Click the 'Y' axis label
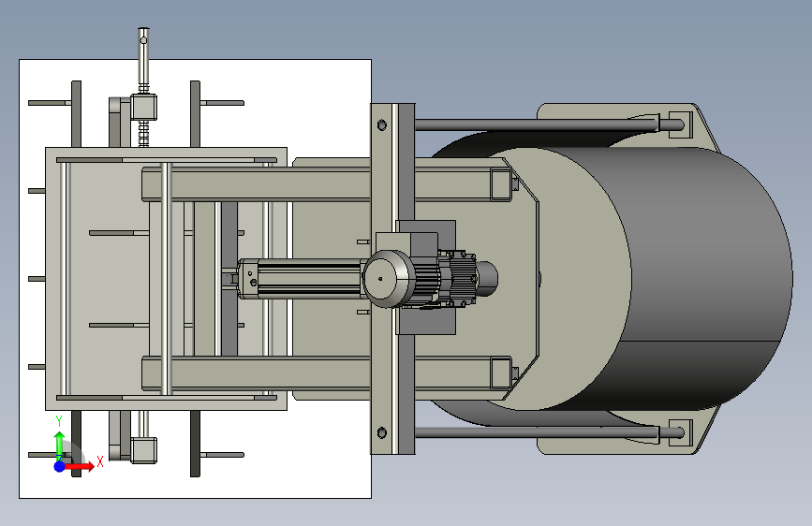The height and width of the screenshot is (526, 812). click(x=59, y=421)
